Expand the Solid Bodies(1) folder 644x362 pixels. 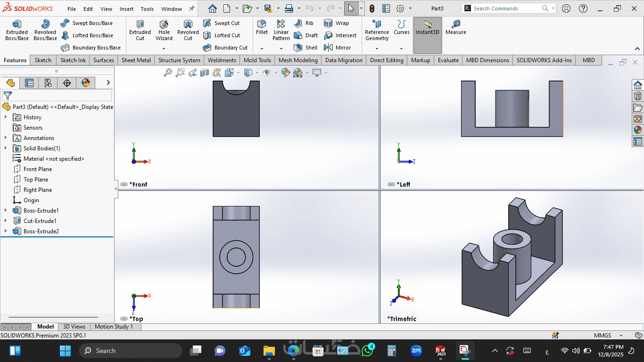click(6, 148)
